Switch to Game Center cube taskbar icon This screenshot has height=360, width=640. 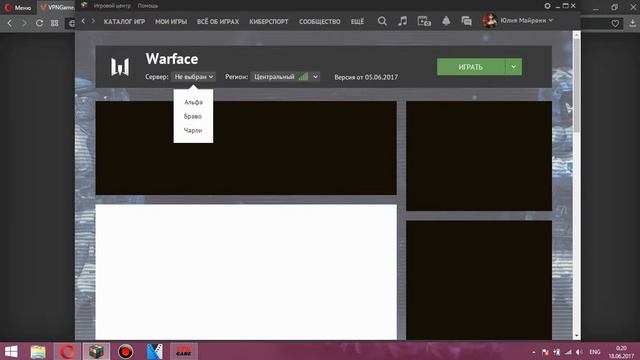pos(96,351)
